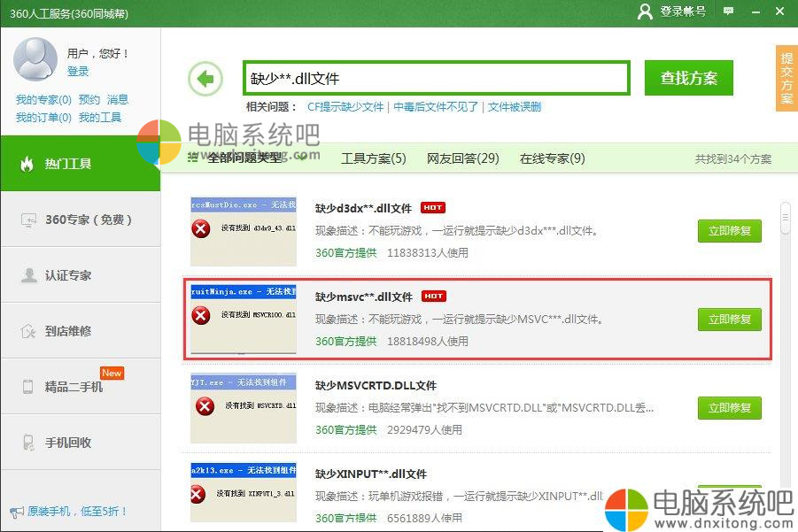This screenshot has width=798, height=532.
Task: Click the 提交方案 side button
Action: tap(786, 78)
